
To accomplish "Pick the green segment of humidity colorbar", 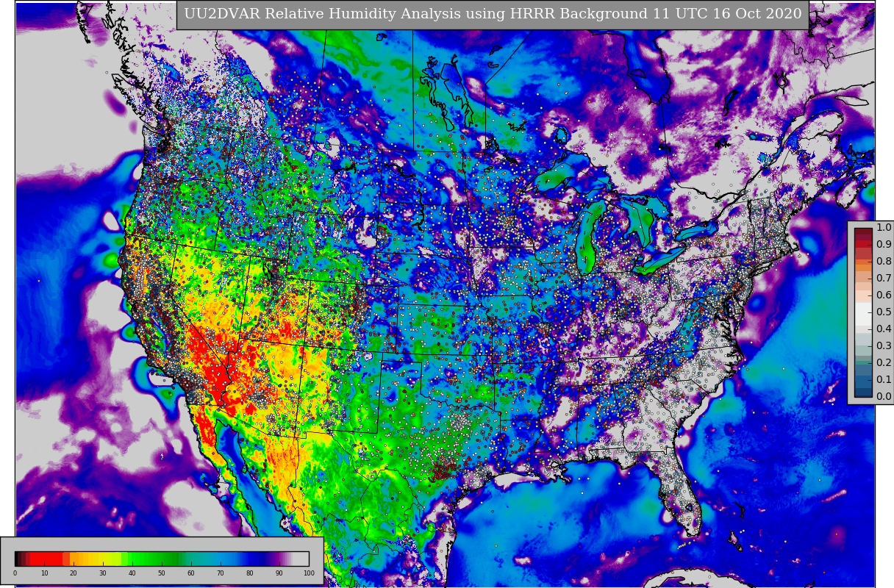I will (x=151, y=559).
